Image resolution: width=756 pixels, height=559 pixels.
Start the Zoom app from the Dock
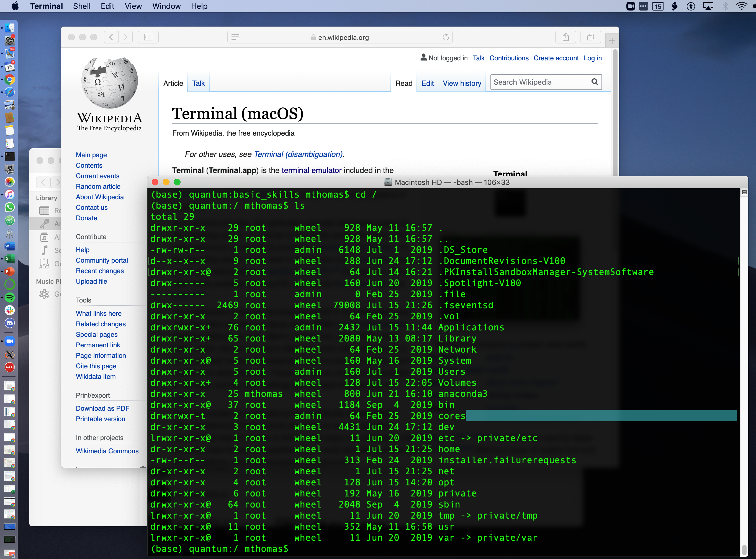click(9, 341)
